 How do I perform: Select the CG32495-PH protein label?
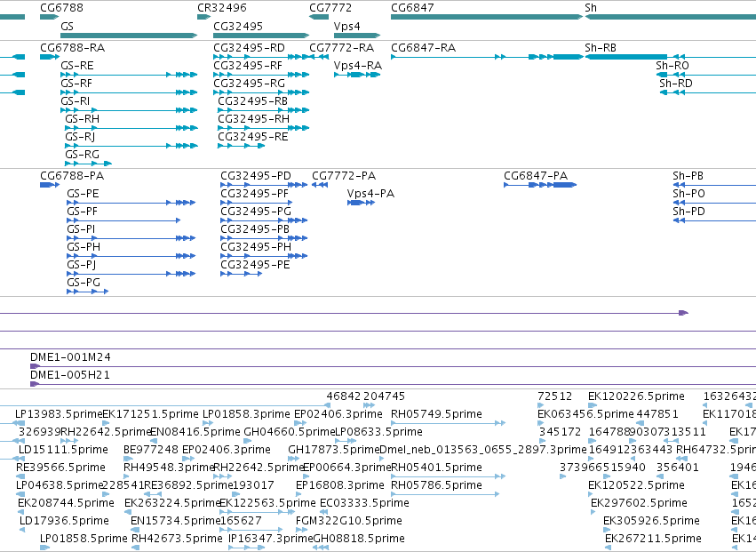pyautogui.click(x=256, y=247)
